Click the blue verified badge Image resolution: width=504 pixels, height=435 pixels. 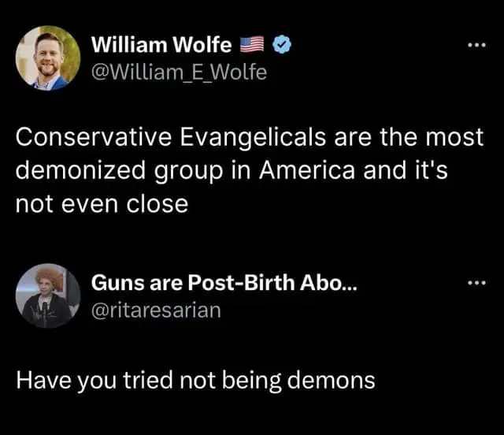281,46
